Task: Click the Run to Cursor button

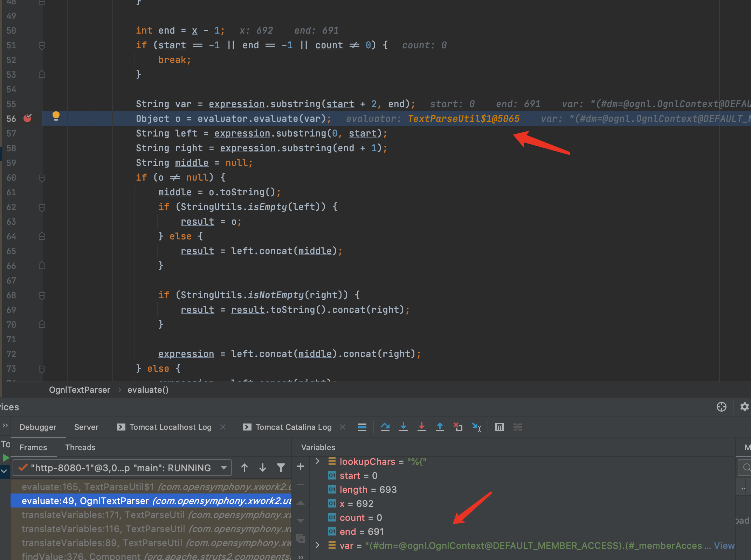Action: coord(477,427)
